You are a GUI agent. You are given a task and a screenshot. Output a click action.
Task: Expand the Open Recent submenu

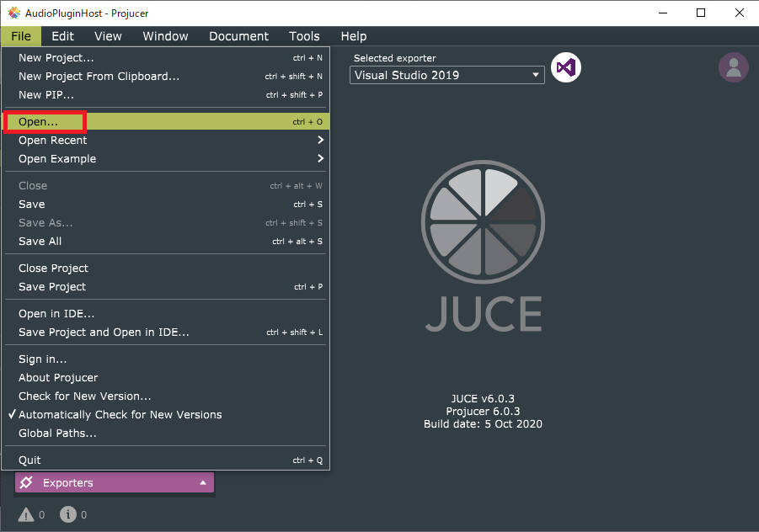click(x=167, y=141)
